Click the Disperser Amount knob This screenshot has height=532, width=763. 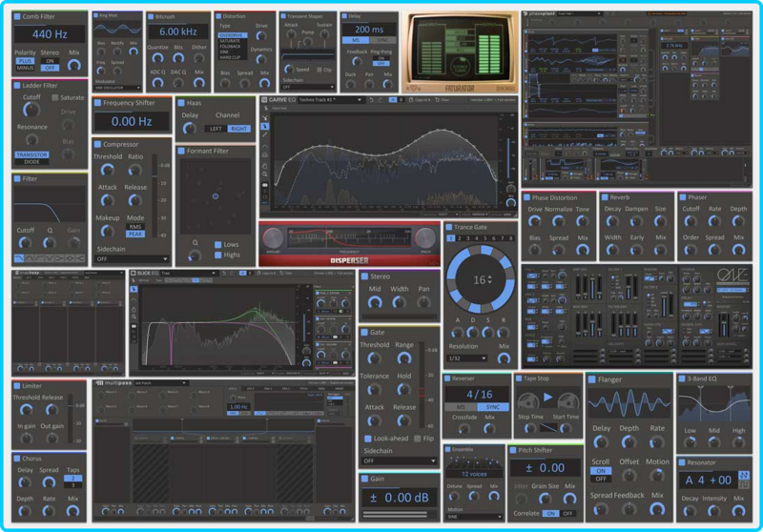[x=273, y=237]
